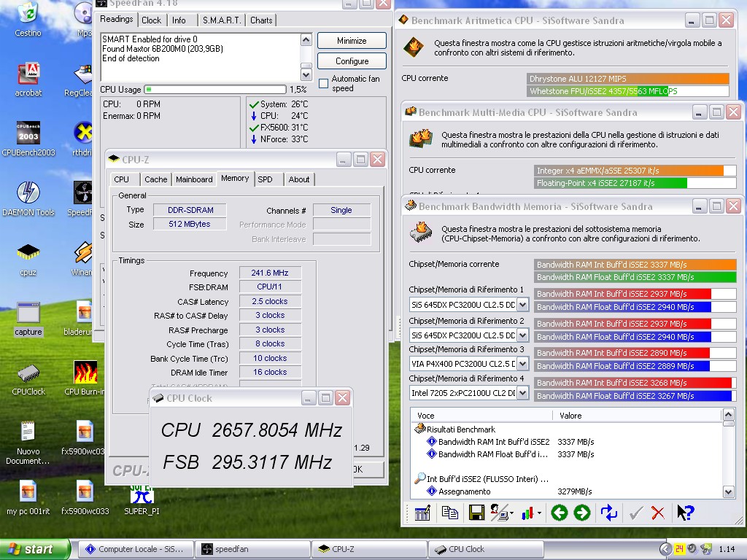Select the Assegnamento 3279MB/s row
This screenshot has height=560, width=747.
tap(508, 491)
